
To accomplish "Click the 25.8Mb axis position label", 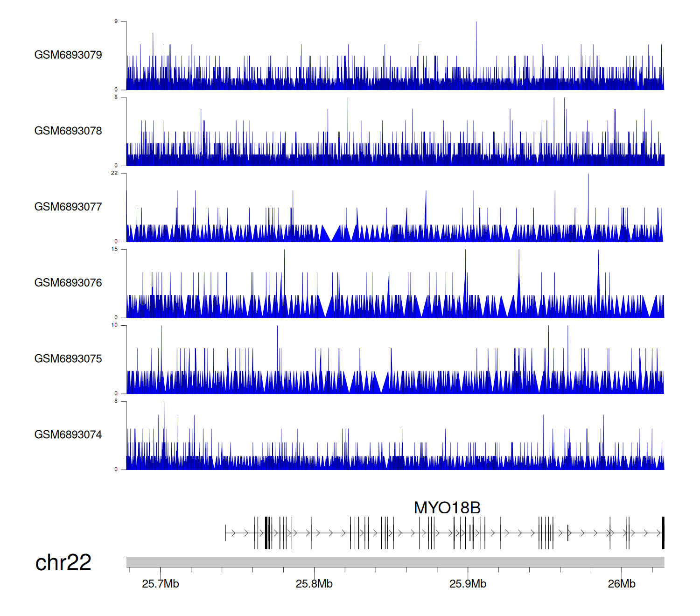I will pyautogui.click(x=314, y=584).
